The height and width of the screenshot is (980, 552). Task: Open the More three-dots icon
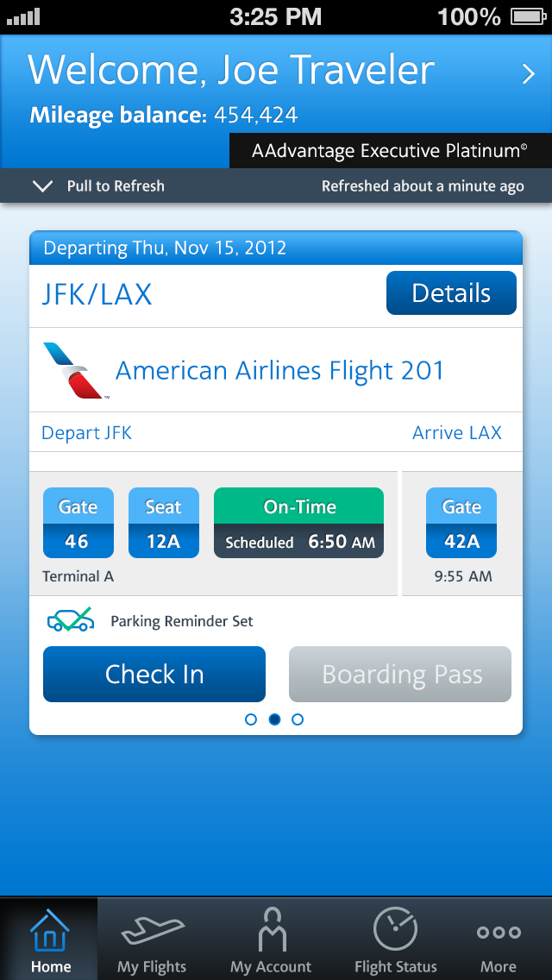499,932
